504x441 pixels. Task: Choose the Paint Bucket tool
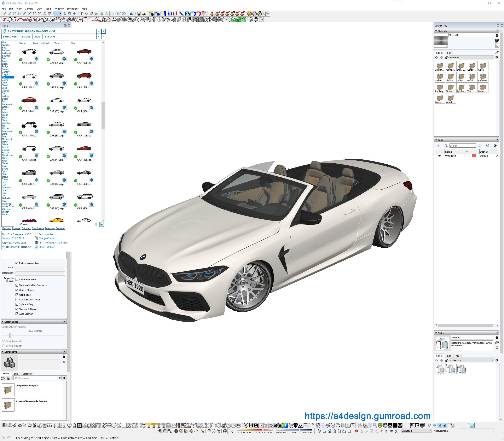click(69, 14)
